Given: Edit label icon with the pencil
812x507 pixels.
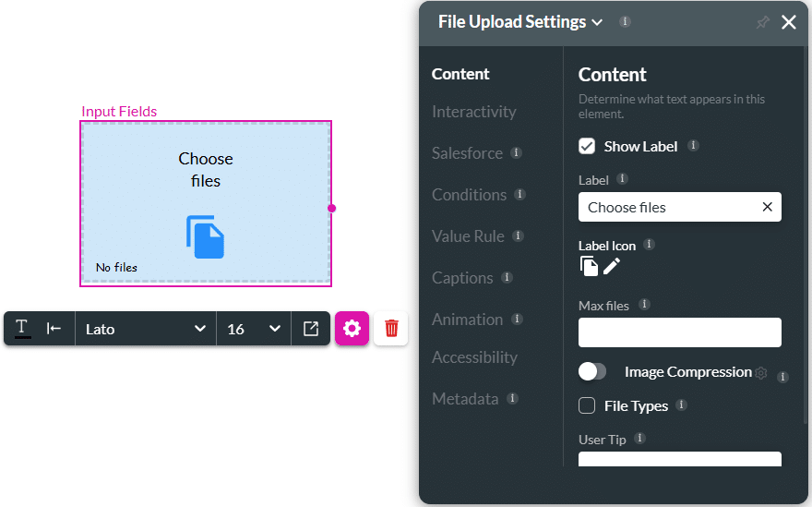Looking at the screenshot, I should [x=611, y=267].
